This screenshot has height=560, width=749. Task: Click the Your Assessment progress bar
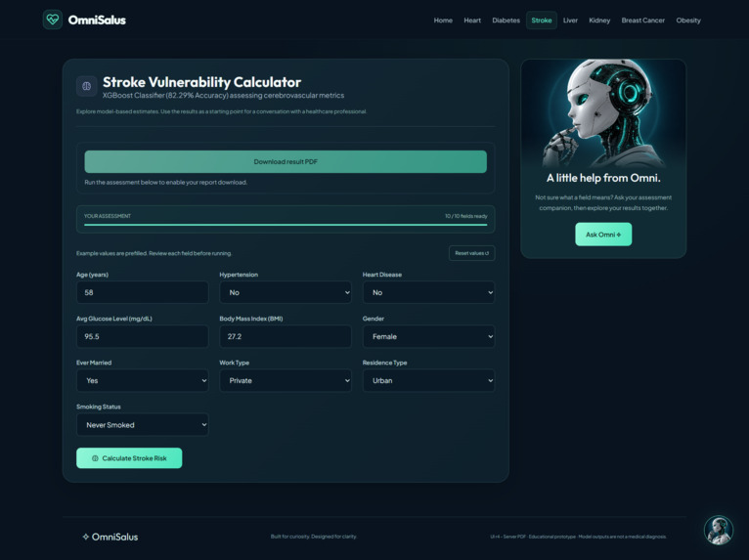(286, 225)
